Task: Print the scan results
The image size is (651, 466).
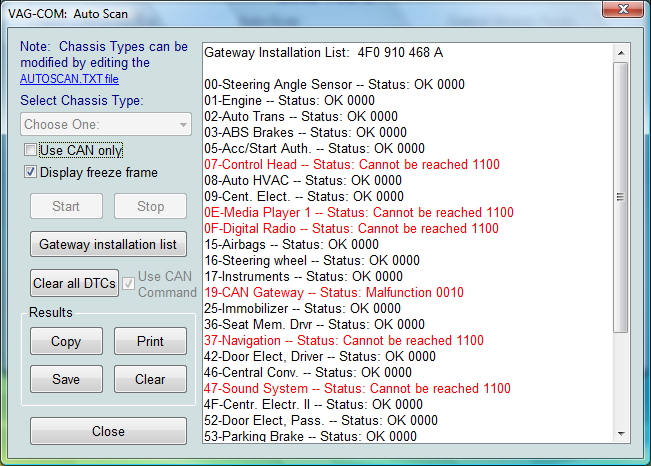Action: [x=150, y=341]
